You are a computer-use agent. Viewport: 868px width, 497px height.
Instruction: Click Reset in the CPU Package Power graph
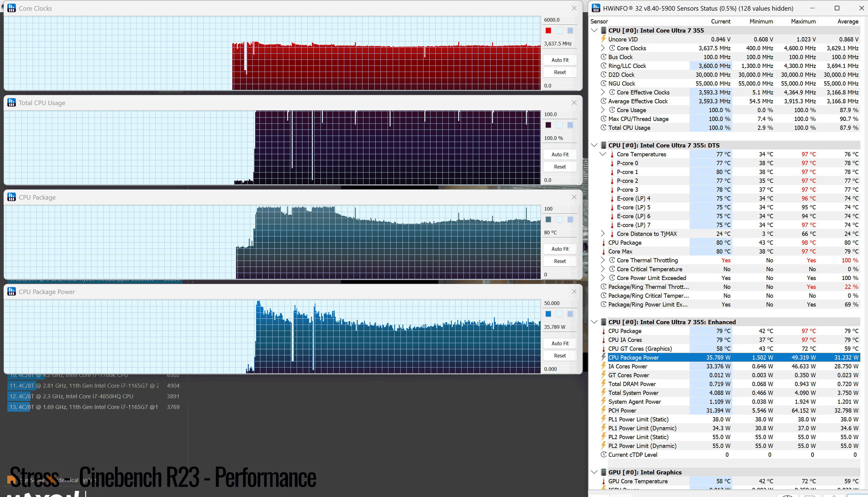coord(560,356)
